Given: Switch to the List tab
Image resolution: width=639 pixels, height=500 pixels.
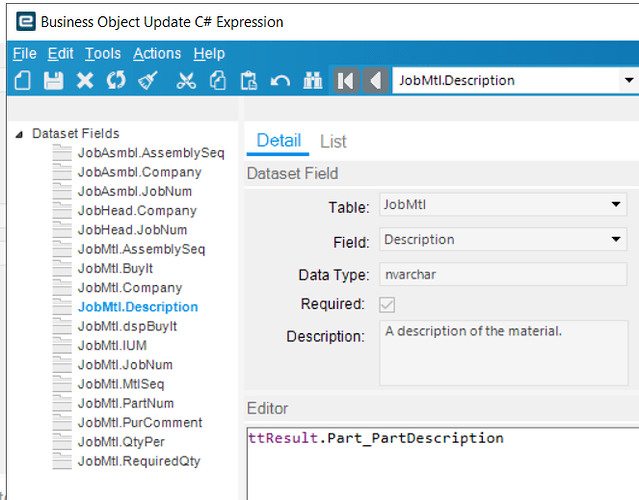Looking at the screenshot, I should (333, 142).
